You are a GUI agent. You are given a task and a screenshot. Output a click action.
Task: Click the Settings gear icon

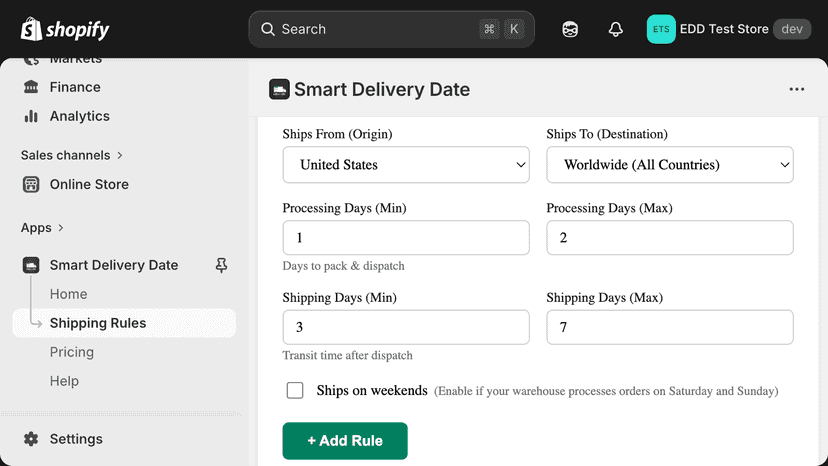coord(31,439)
